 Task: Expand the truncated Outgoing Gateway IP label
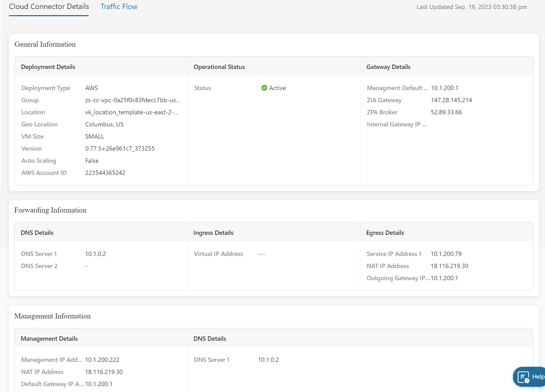pyautogui.click(x=397, y=278)
